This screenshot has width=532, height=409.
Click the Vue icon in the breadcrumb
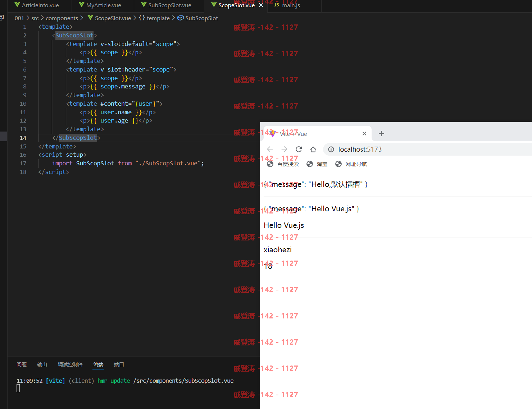pos(90,18)
